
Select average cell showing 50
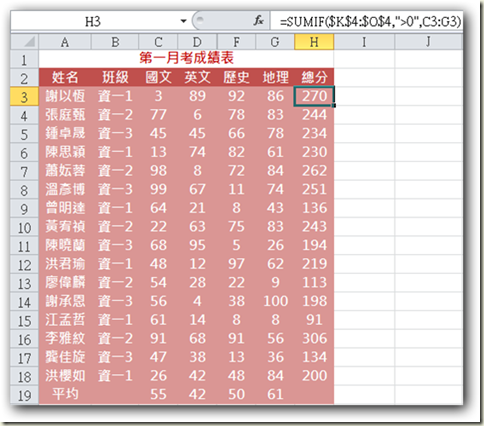236,395
